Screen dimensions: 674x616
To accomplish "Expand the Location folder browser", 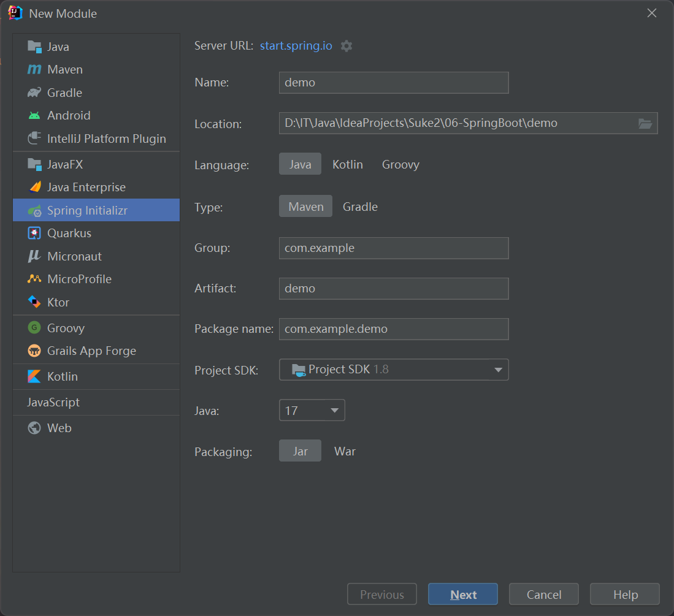I will click(645, 123).
